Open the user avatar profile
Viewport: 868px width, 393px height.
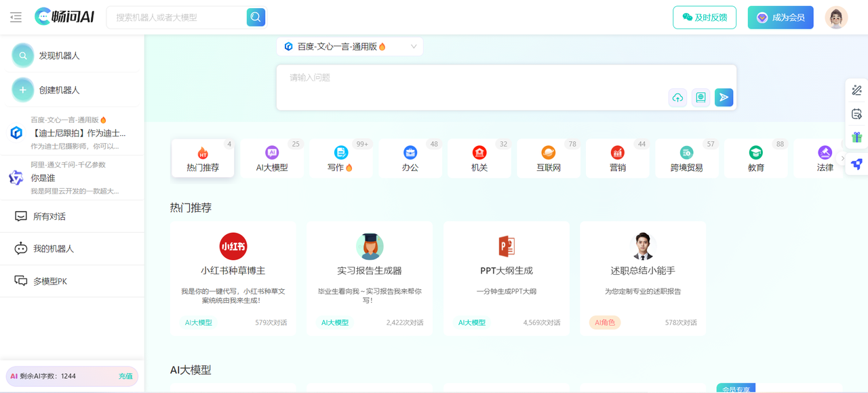coord(835,18)
